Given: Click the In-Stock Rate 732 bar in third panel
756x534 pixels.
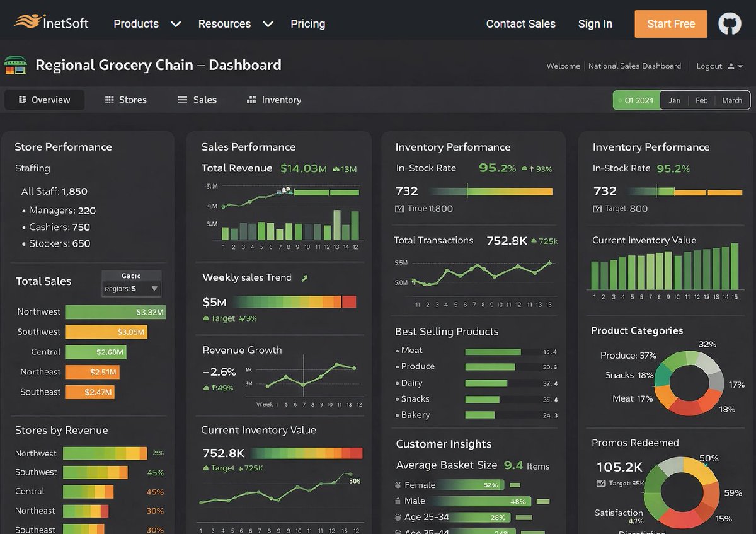Looking at the screenshot, I should point(490,191).
